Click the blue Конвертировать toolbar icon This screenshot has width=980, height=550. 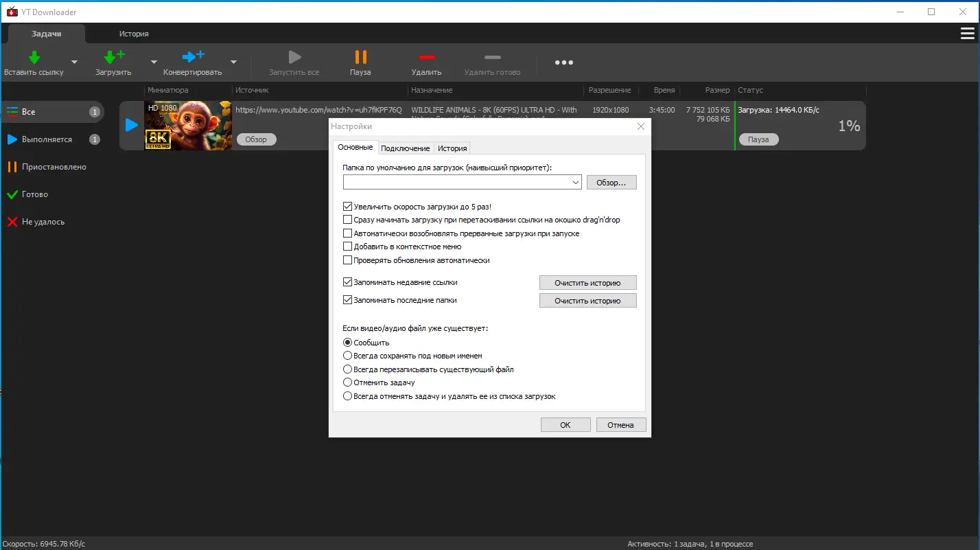(x=193, y=58)
